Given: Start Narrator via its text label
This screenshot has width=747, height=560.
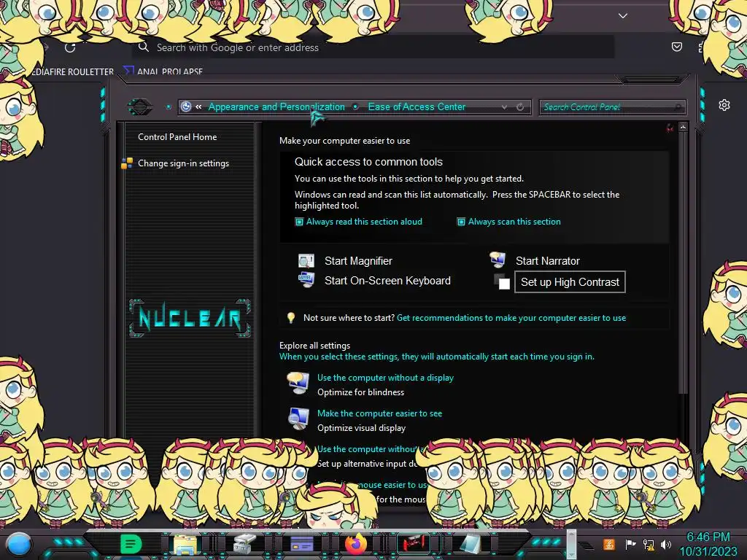Looking at the screenshot, I should pyautogui.click(x=547, y=261).
